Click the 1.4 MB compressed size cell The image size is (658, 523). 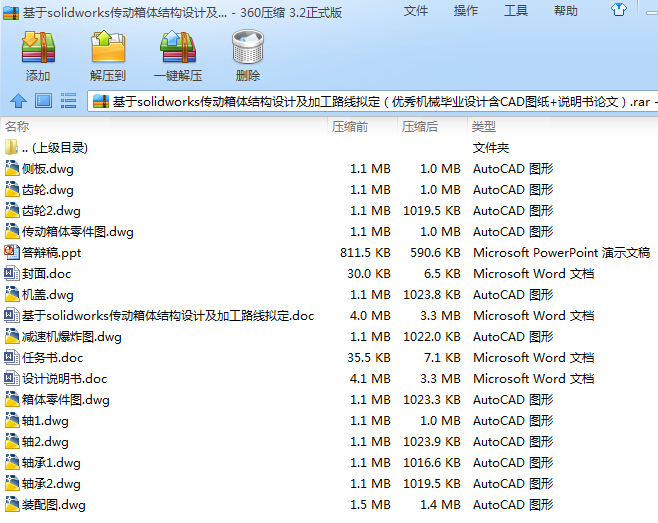pyautogui.click(x=440, y=505)
